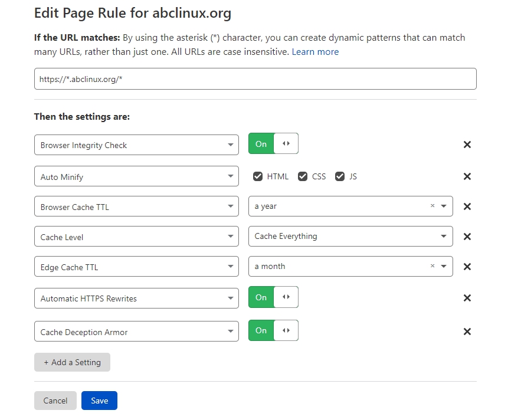Delete the Cache Level setting

(467, 237)
